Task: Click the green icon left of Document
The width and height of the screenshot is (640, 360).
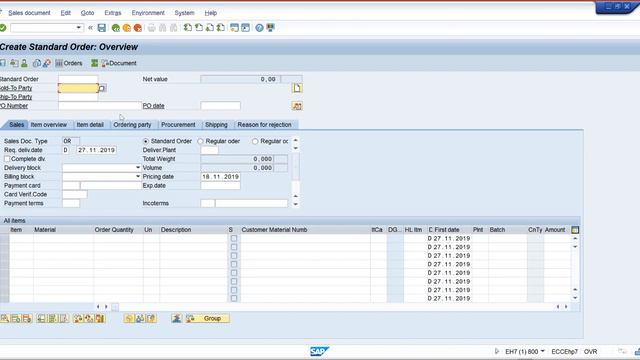Action: (95, 63)
